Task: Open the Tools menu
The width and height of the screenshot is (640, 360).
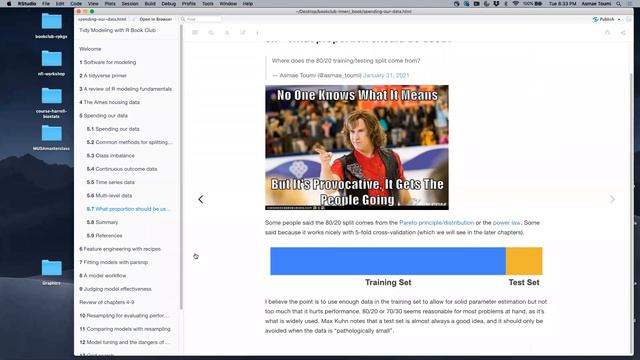Action: point(208,4)
